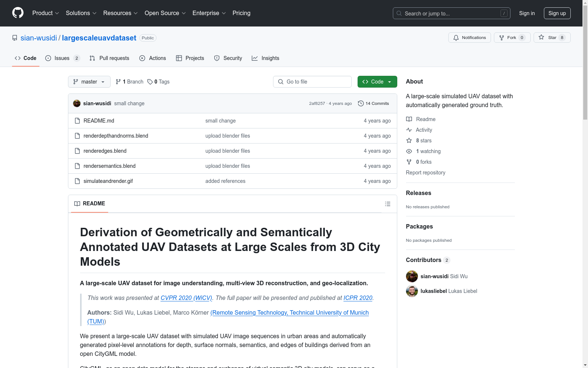This screenshot has width=588, height=368.
Task: Click the file icon beside README.md
Action: click(77, 121)
